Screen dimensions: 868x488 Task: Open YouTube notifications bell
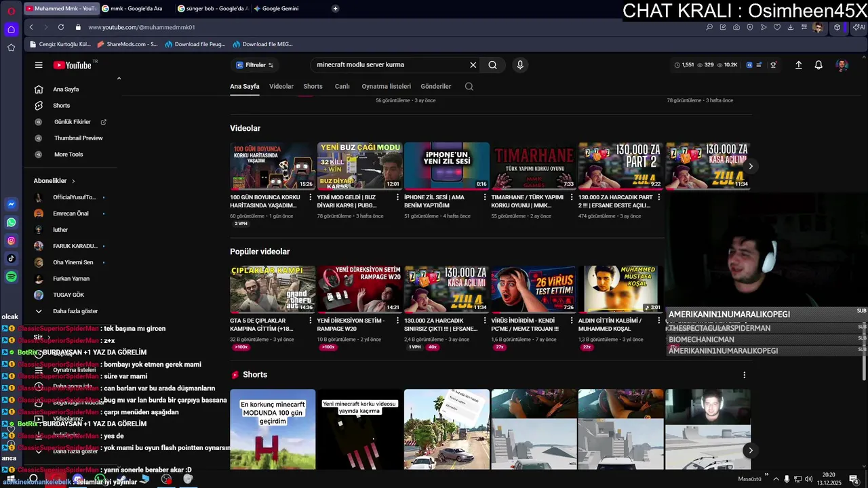pyautogui.click(x=818, y=65)
